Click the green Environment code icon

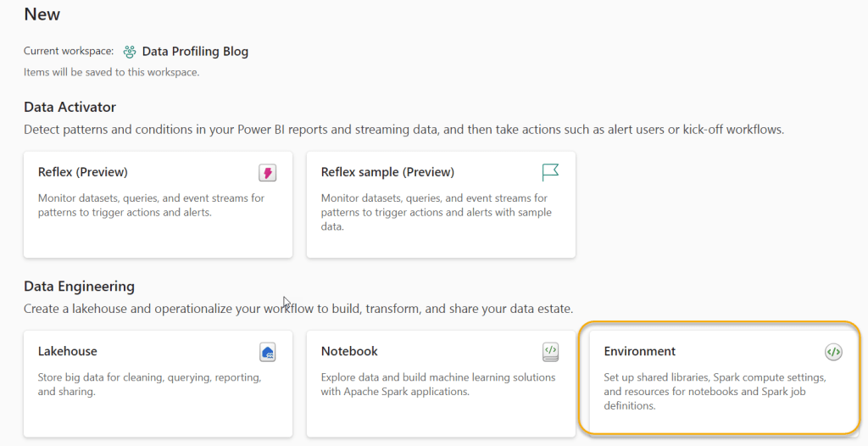point(833,352)
